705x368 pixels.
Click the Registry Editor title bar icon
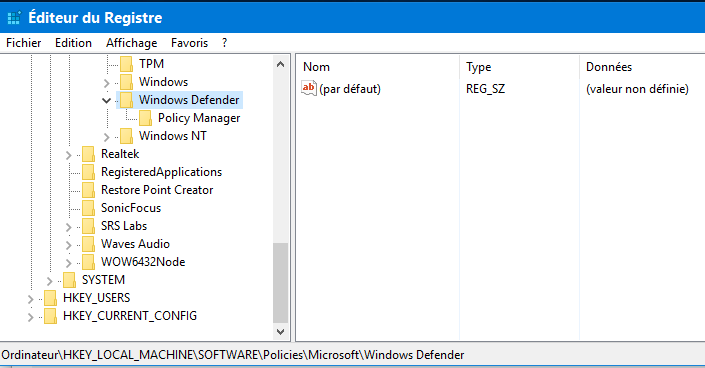(14, 18)
